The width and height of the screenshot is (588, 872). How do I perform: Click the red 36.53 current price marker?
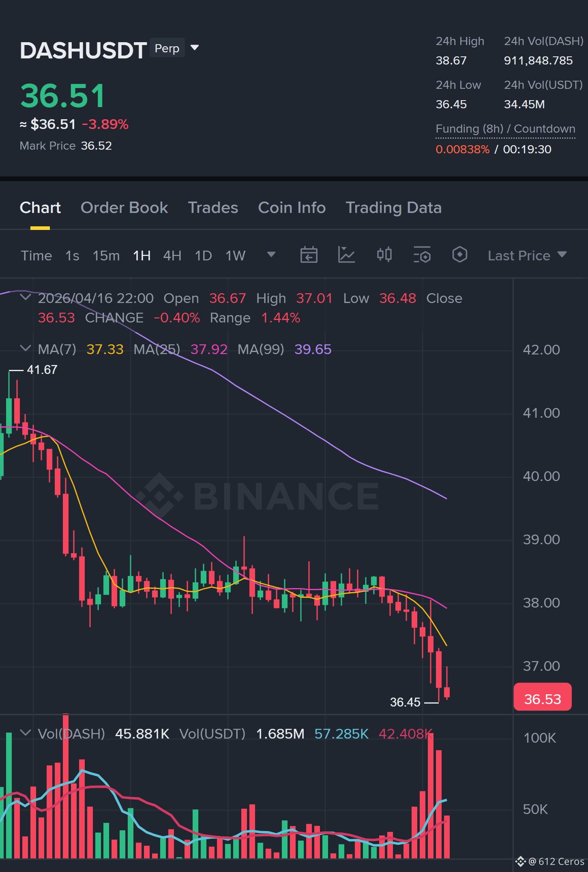[543, 697]
